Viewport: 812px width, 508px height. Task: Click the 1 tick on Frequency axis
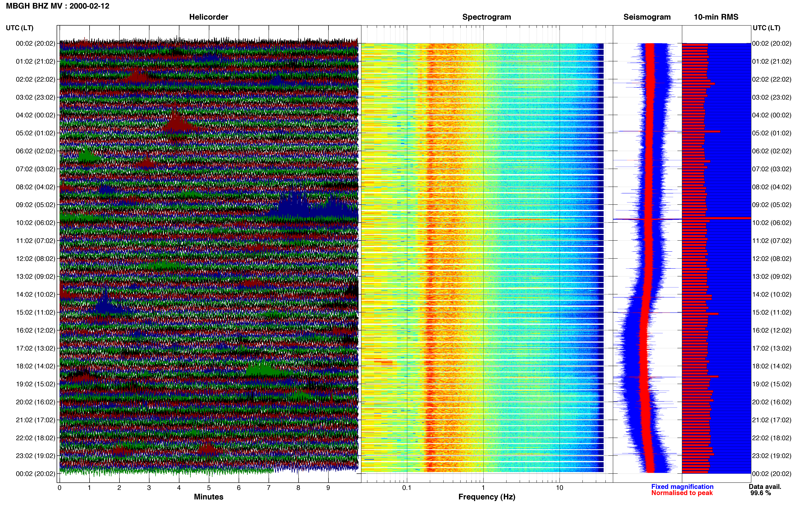[x=483, y=488]
